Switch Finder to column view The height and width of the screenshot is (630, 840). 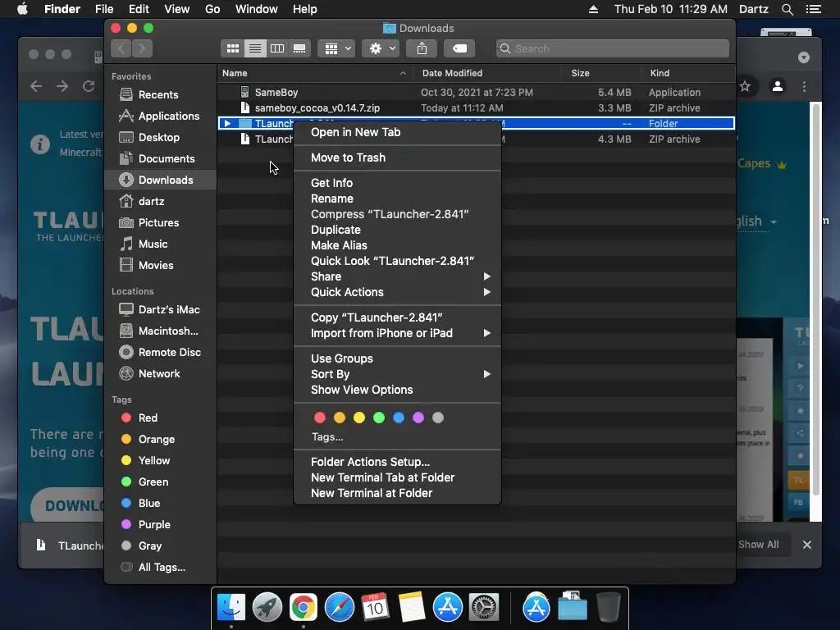(x=277, y=48)
